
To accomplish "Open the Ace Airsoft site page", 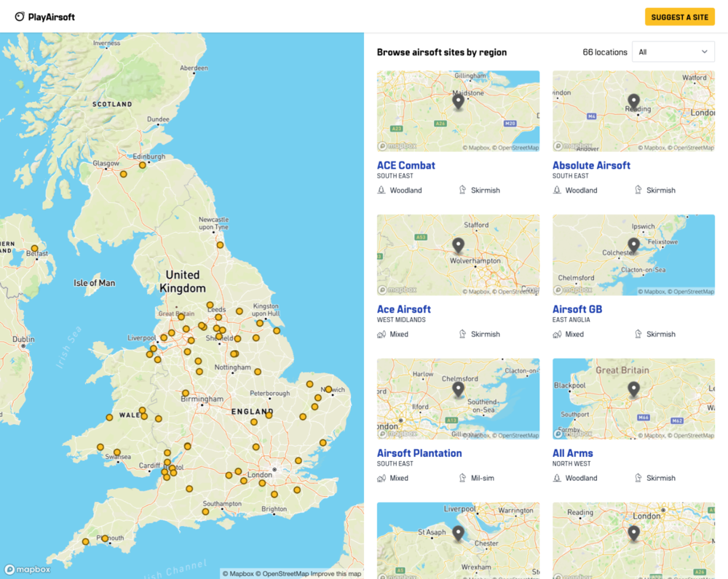I will pos(403,309).
